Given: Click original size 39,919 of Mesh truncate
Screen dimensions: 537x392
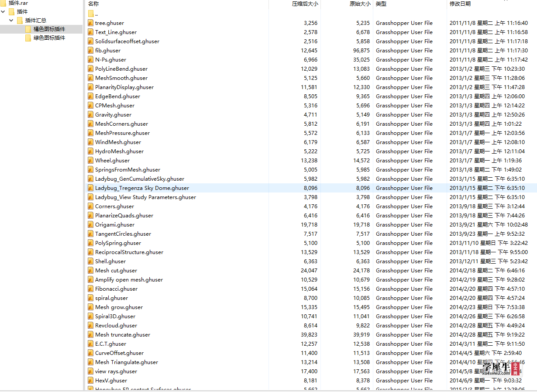Looking at the screenshot, I should [362, 334].
